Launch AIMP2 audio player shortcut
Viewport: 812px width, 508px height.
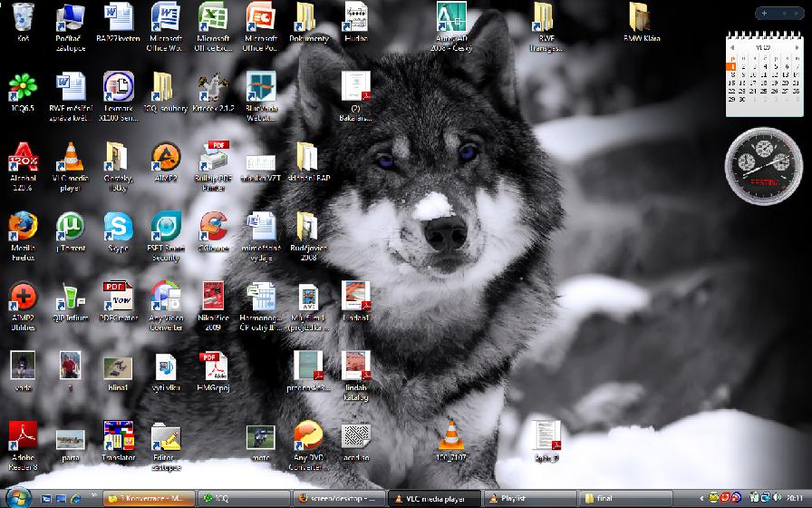[x=165, y=158]
